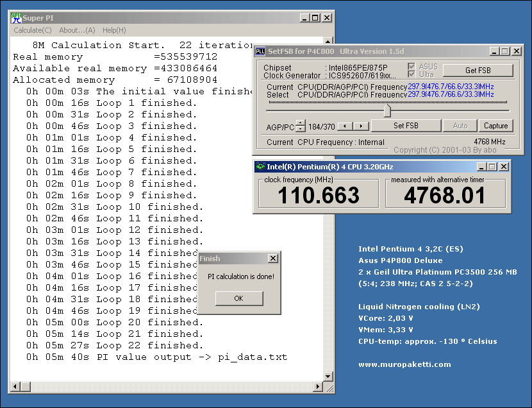Minimize the SetFSB window
The image size is (532, 408).
pyautogui.click(x=495, y=51)
